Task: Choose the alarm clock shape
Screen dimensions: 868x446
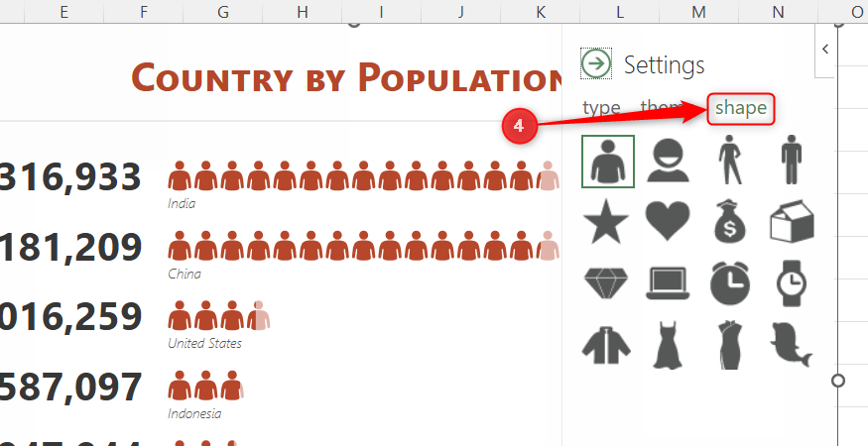Action: pos(730,282)
